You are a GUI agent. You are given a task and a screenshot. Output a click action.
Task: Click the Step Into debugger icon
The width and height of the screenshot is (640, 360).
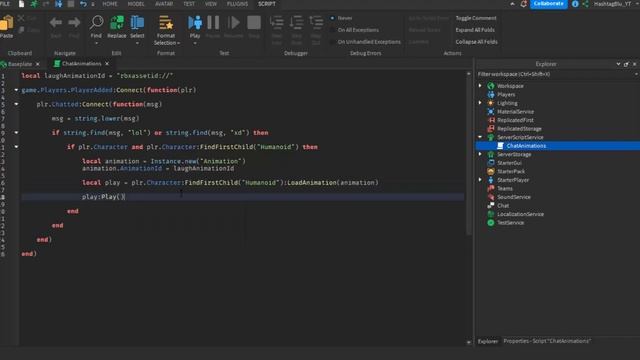(x=277, y=22)
